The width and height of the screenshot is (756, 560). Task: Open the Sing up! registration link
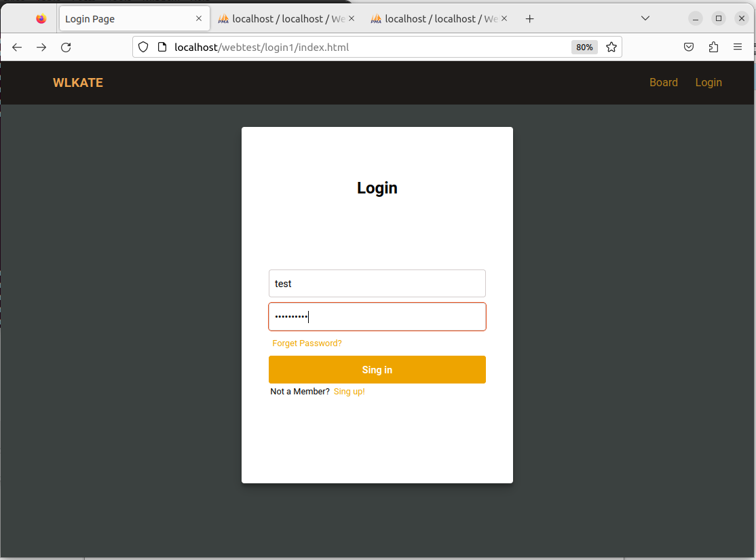click(349, 392)
